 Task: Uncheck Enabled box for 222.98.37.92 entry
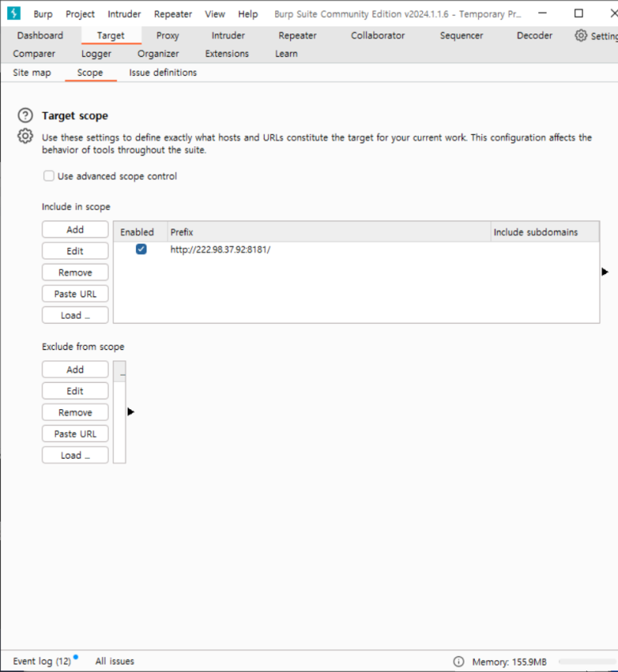point(141,249)
